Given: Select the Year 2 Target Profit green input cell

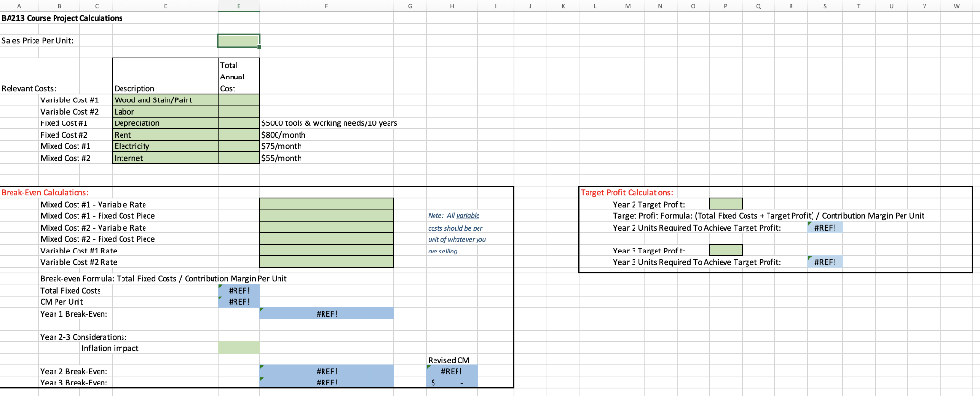Looking at the screenshot, I should (x=725, y=204).
